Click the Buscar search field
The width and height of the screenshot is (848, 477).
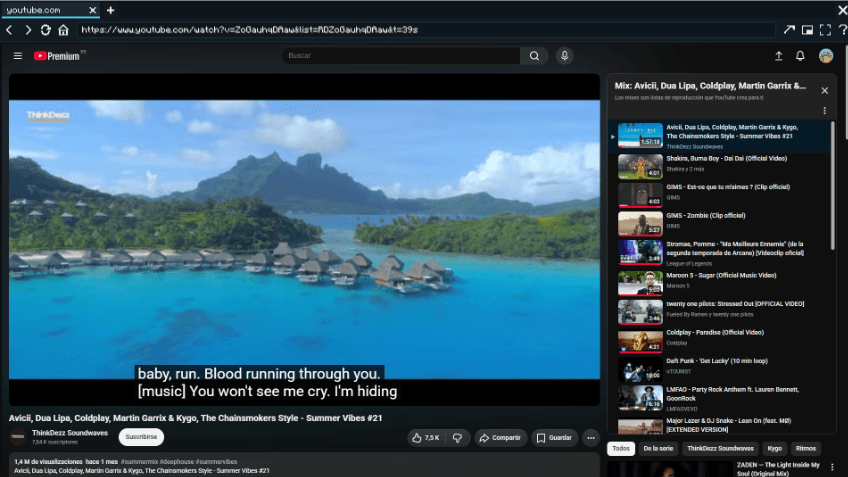[400, 56]
